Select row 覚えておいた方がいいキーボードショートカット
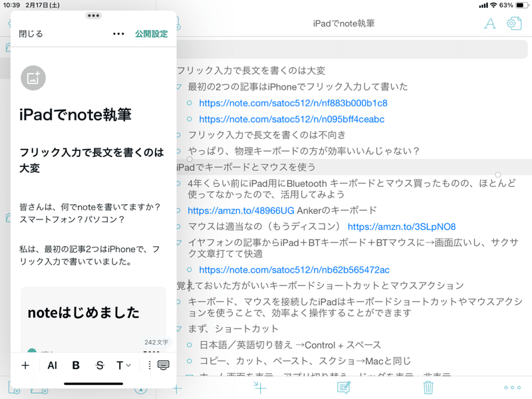The image size is (532, 399). tap(320, 286)
